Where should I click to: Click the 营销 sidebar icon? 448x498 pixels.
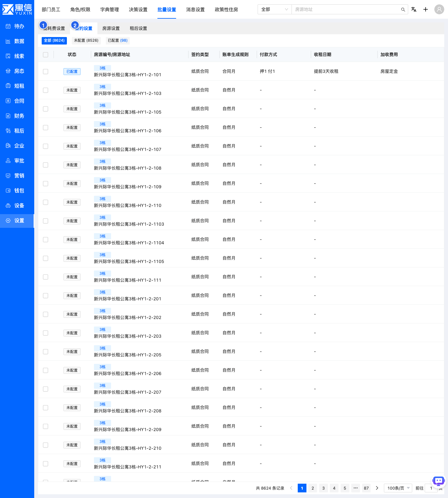coord(8,176)
